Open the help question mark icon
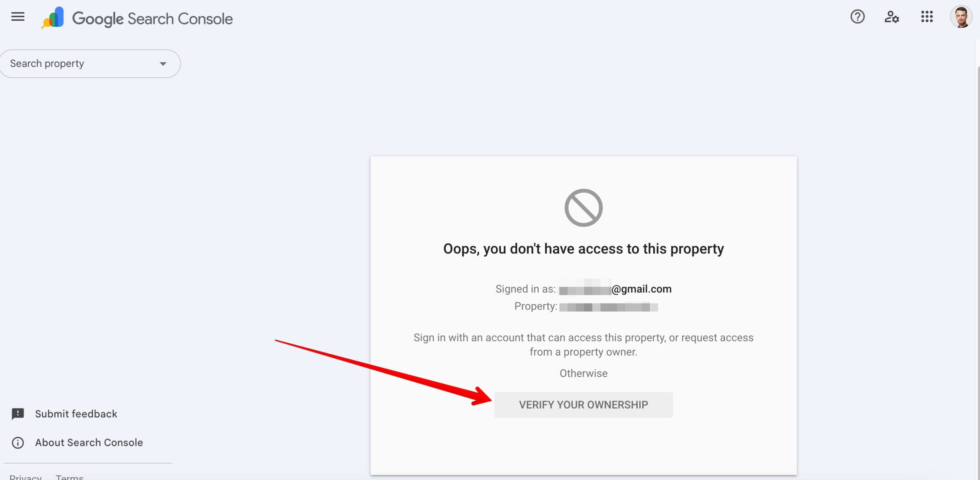This screenshot has width=980, height=480. tap(857, 17)
